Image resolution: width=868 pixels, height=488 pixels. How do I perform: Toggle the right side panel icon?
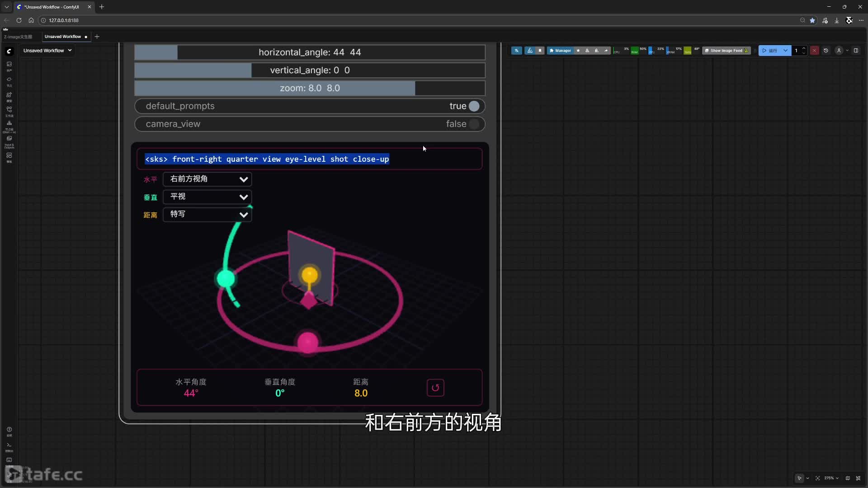click(856, 51)
